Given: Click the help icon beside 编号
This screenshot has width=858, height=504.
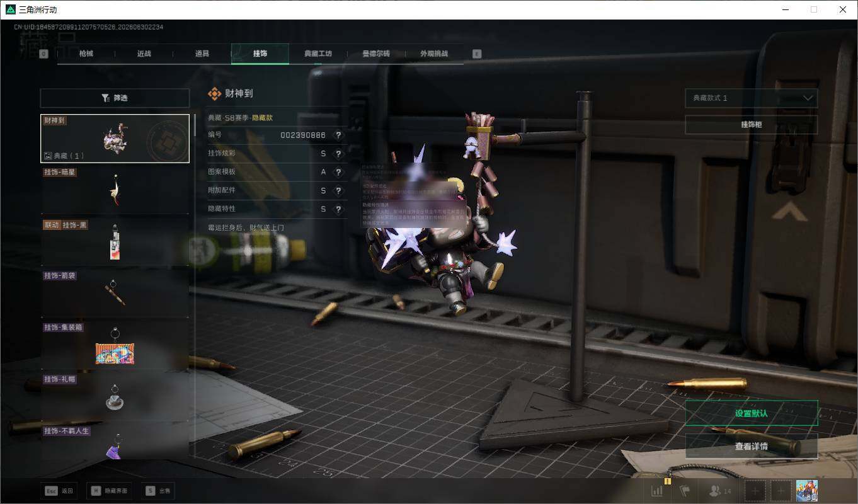Looking at the screenshot, I should pos(338,135).
